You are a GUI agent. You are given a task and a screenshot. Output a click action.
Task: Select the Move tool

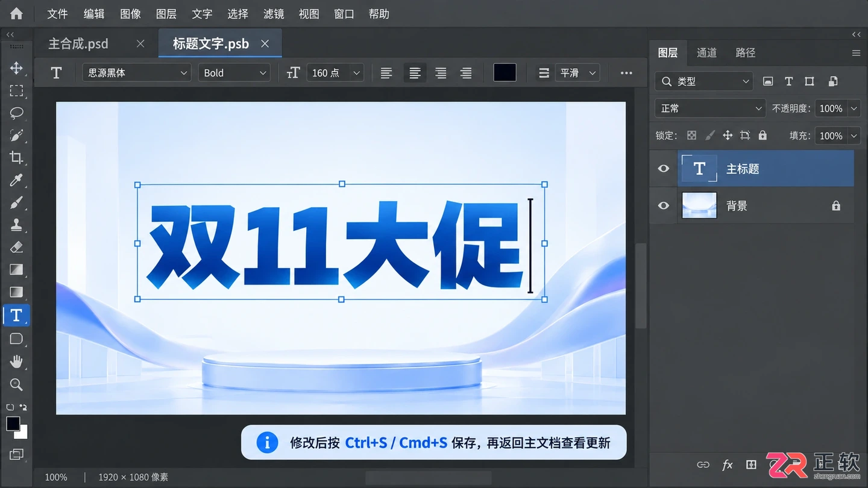pos(16,67)
